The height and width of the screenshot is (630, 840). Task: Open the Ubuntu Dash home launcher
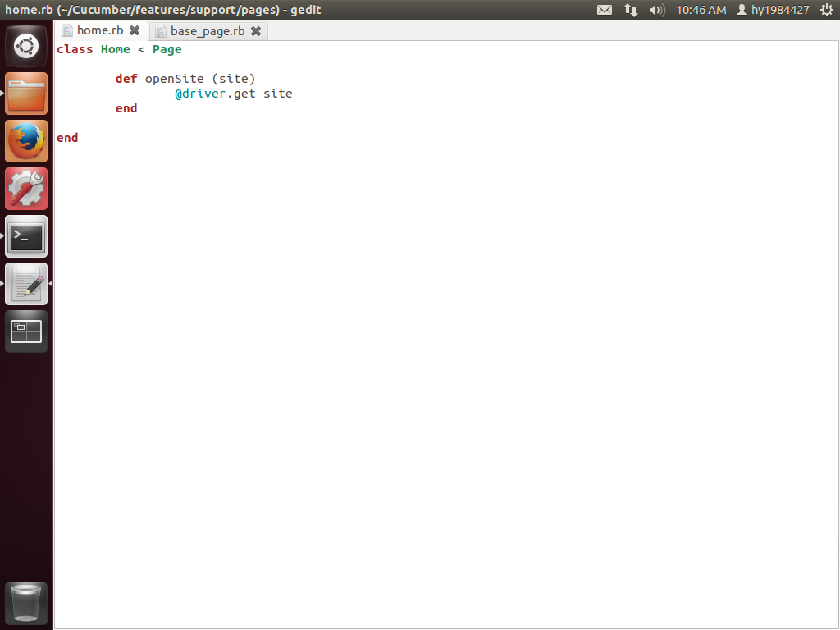click(x=26, y=46)
